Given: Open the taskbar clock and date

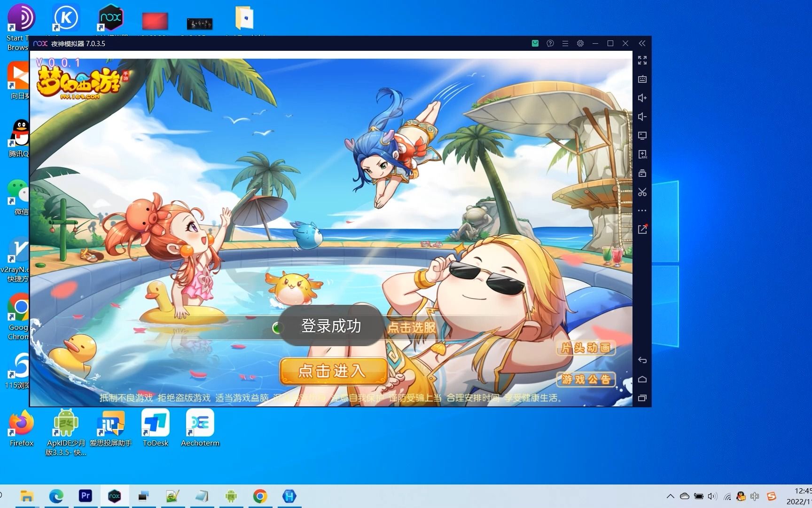Looking at the screenshot, I should pyautogui.click(x=800, y=496).
